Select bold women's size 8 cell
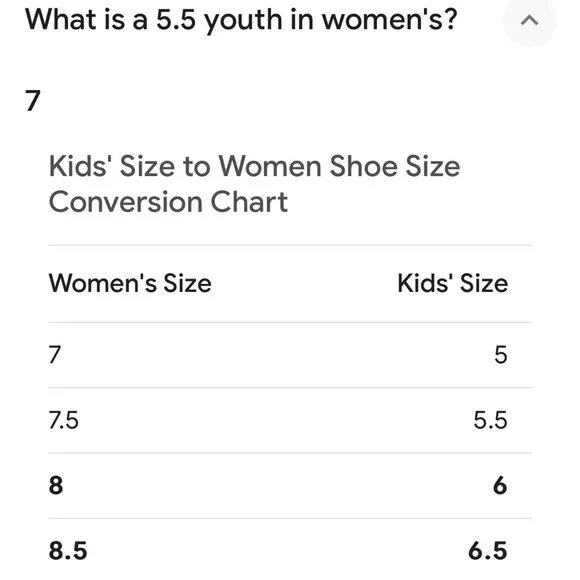580x580 pixels. point(56,485)
